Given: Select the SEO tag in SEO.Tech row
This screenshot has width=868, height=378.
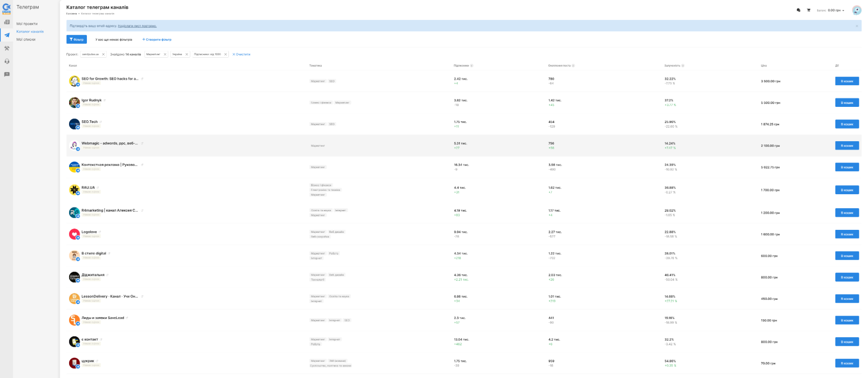Looking at the screenshot, I should pos(332,124).
